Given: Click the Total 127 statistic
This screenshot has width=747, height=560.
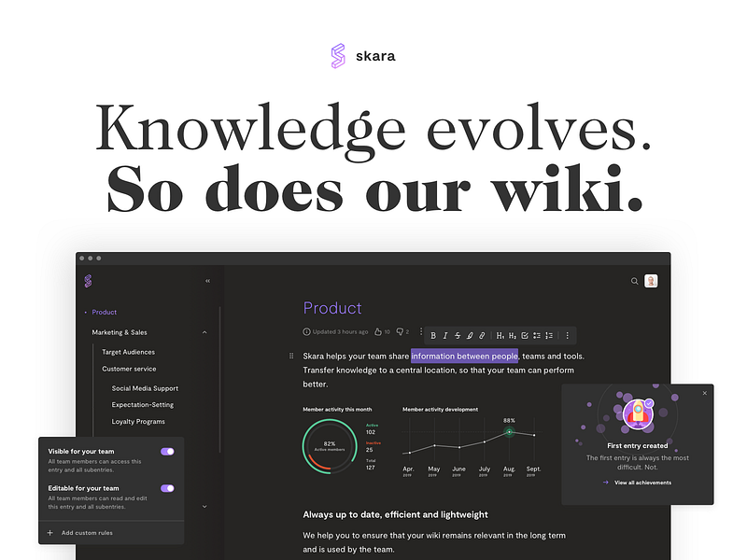Looking at the screenshot, I should click(371, 464).
